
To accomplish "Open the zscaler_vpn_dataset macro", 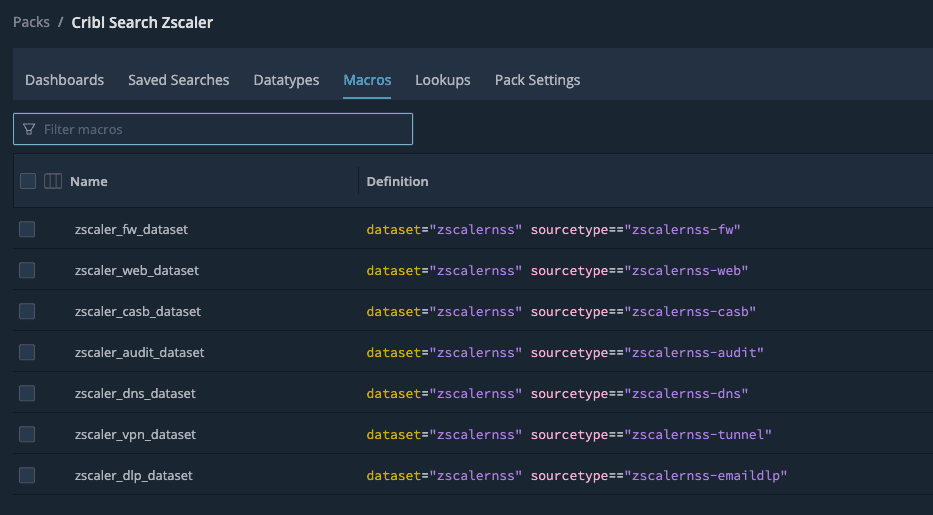I will tap(135, 434).
